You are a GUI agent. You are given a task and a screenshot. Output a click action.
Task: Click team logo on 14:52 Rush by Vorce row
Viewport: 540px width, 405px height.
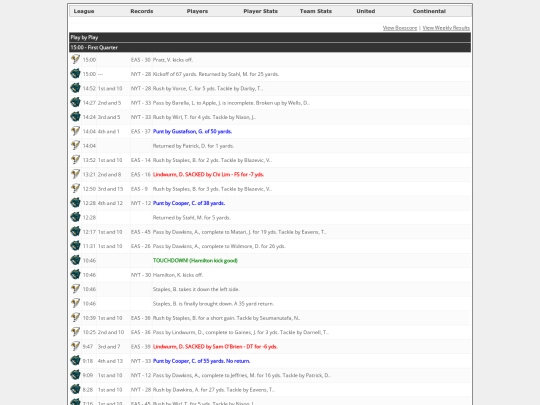click(75, 88)
